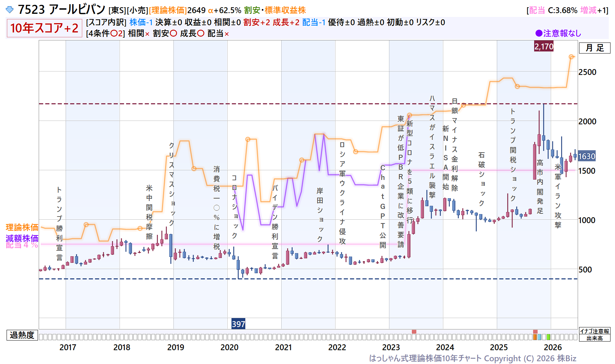The image size is (615, 364).
Task: Click the 1630 current price tag
Action: (587, 156)
